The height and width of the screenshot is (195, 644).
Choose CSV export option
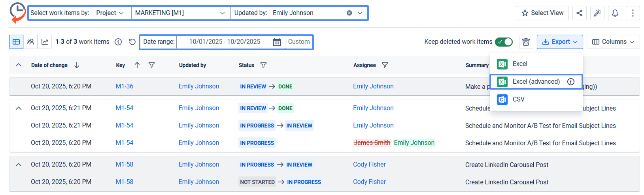(x=518, y=99)
